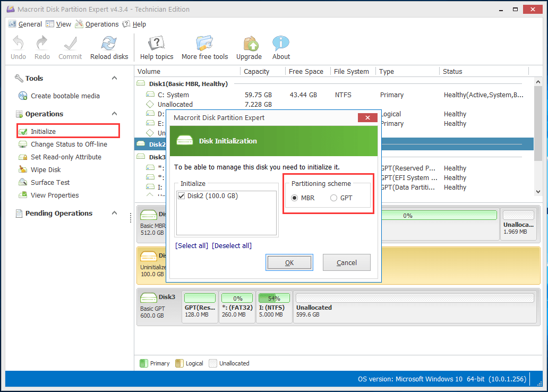Click the Upgrade toolbar icon
This screenshot has height=392, width=548.
(x=249, y=47)
